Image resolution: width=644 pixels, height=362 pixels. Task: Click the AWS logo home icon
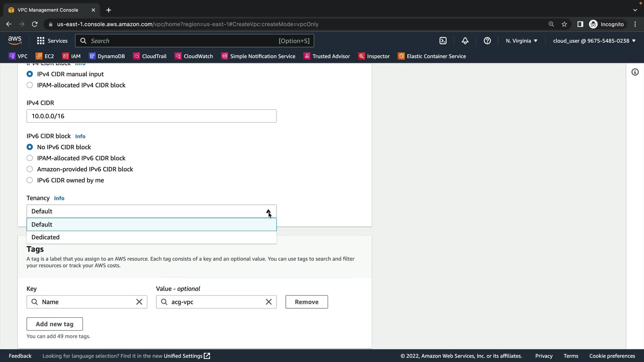15,41
